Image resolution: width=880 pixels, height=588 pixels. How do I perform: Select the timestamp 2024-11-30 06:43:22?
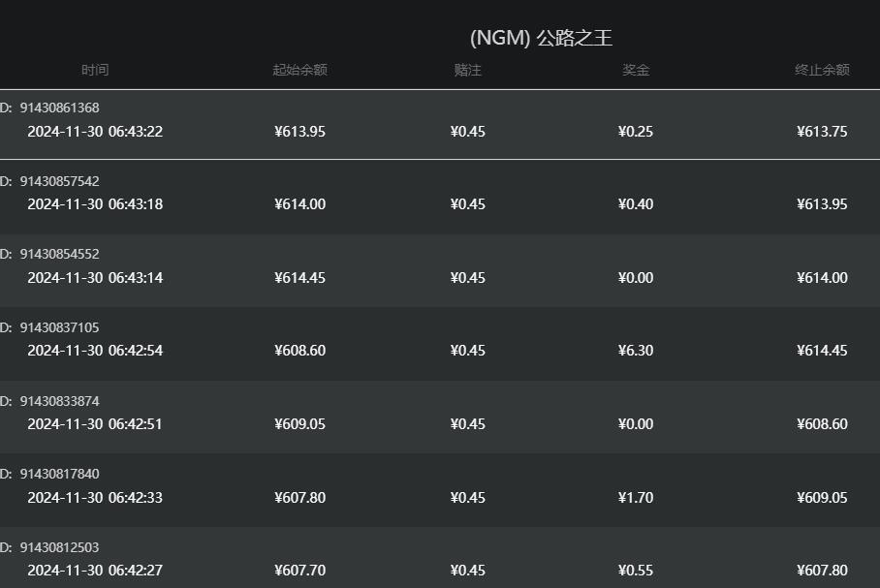pyautogui.click(x=95, y=132)
